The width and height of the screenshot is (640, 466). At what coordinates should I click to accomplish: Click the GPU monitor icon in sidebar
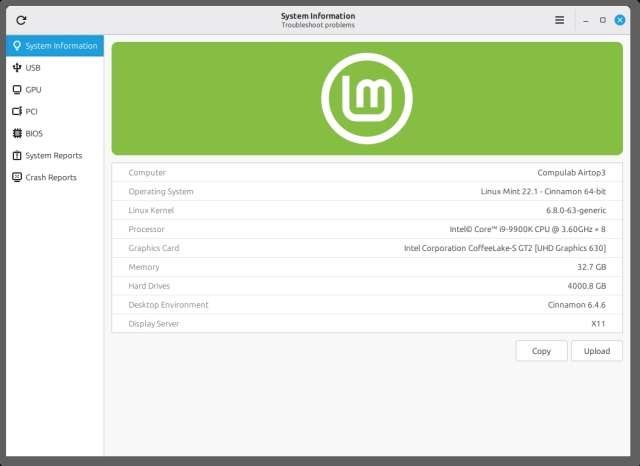(17, 90)
